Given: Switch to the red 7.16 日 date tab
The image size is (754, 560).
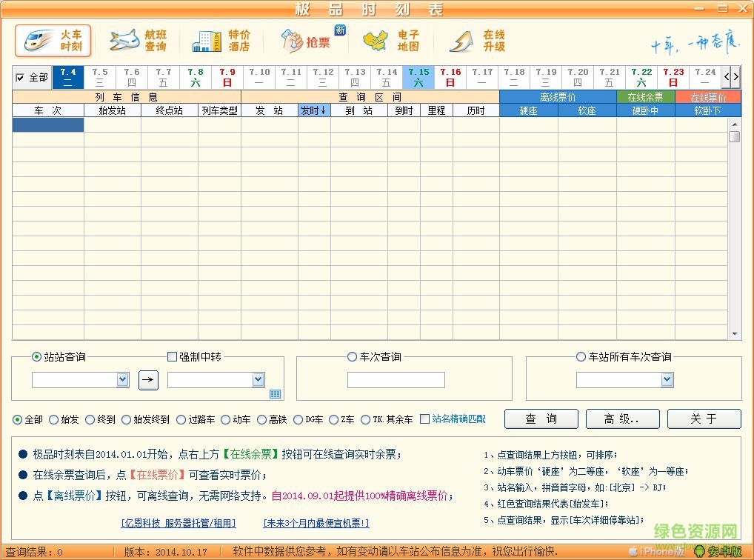Looking at the screenshot, I should click(450, 77).
